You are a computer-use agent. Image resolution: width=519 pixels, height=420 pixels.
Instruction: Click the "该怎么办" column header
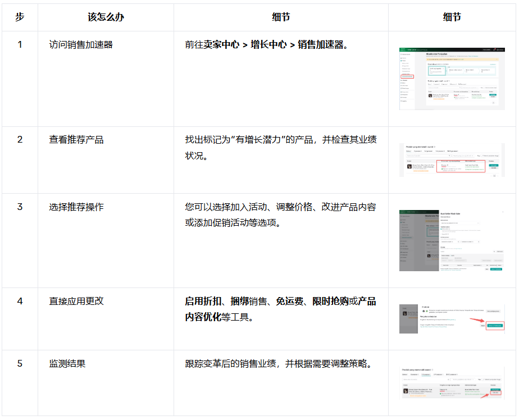106,17
